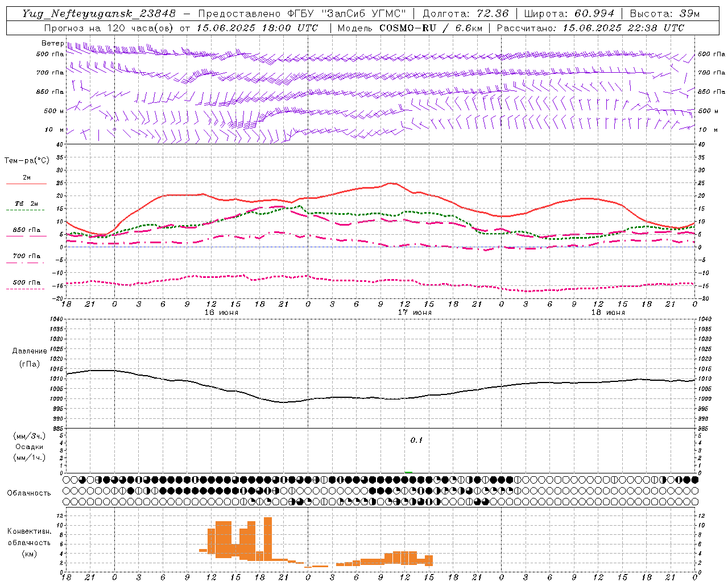Click the '0.1' precipitation amount value
728x582 pixels.
(417, 440)
